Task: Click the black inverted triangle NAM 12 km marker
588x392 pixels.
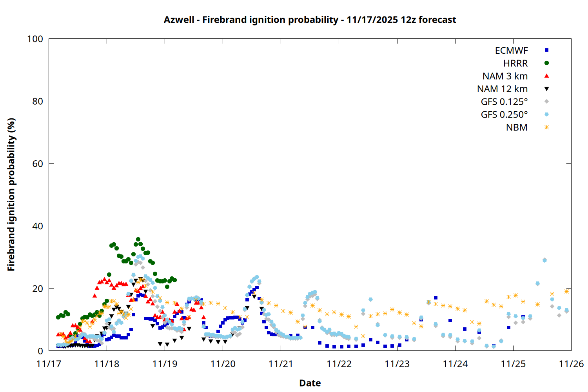Action: [546, 89]
